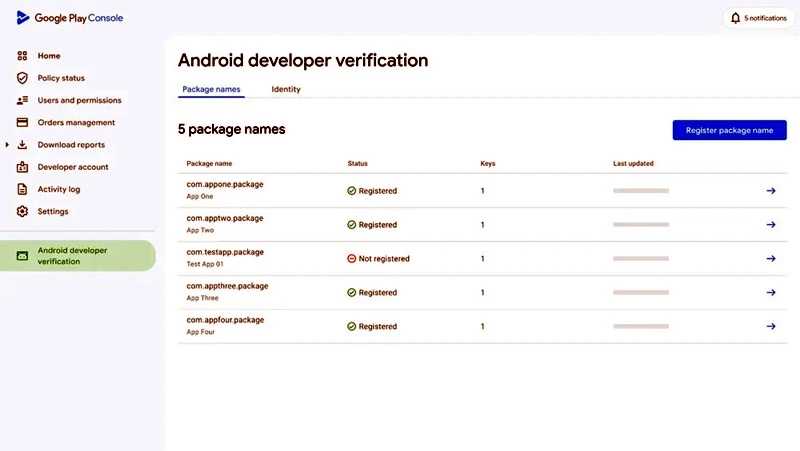Click the App One subtitle
The image size is (800, 451).
200,196
